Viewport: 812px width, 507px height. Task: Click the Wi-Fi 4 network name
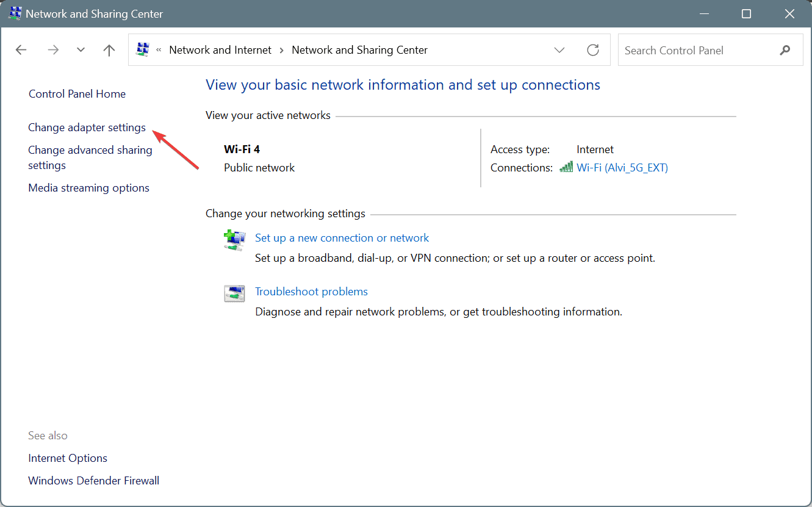click(242, 149)
